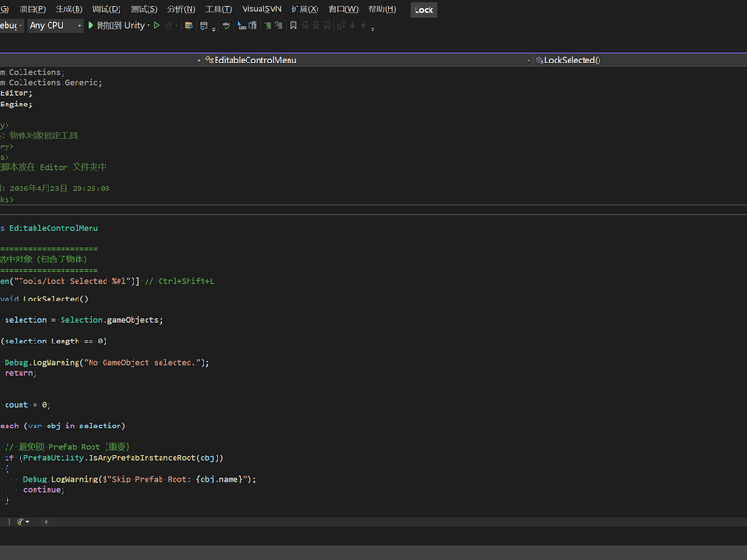Click the continue; statement
The width and height of the screenshot is (747, 560).
[x=44, y=489]
